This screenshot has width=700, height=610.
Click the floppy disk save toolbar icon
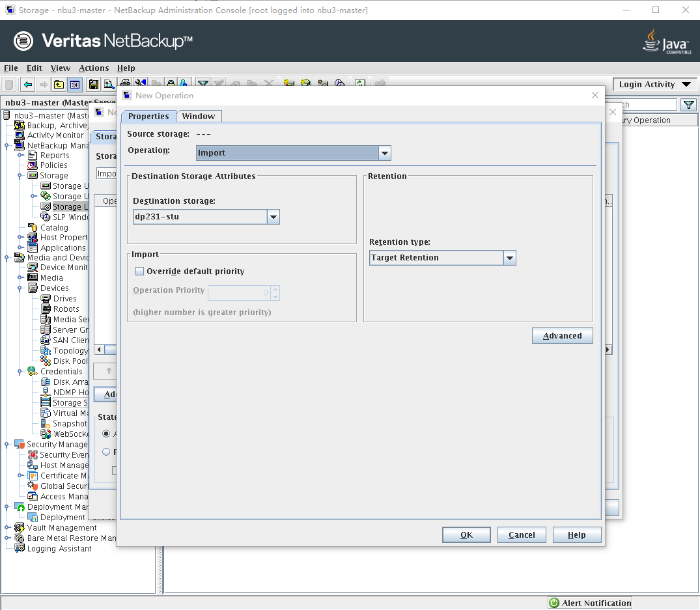pos(94,85)
